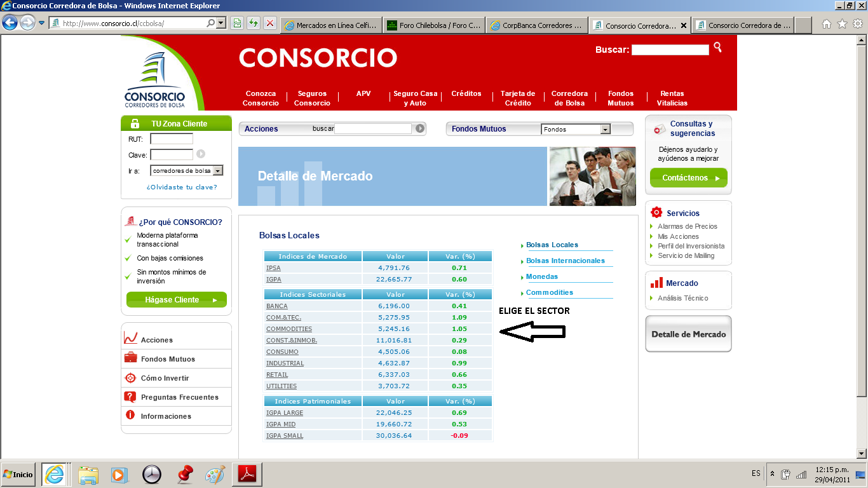Open Adobe Reader from the taskbar
This screenshot has width=868, height=488.
point(247,474)
